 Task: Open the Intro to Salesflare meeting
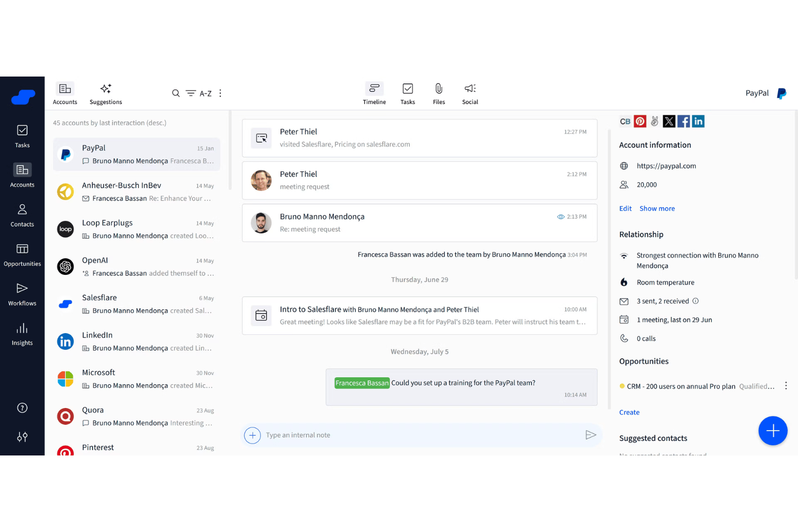tap(419, 315)
